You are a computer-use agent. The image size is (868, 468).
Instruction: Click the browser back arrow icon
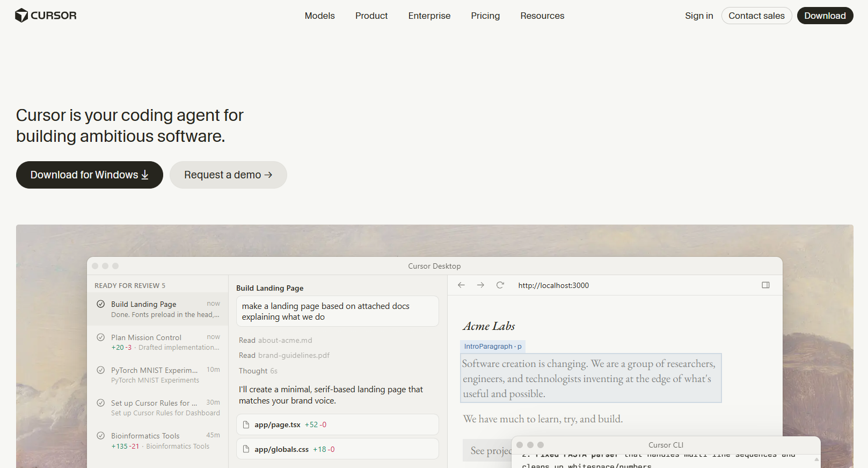[461, 285]
